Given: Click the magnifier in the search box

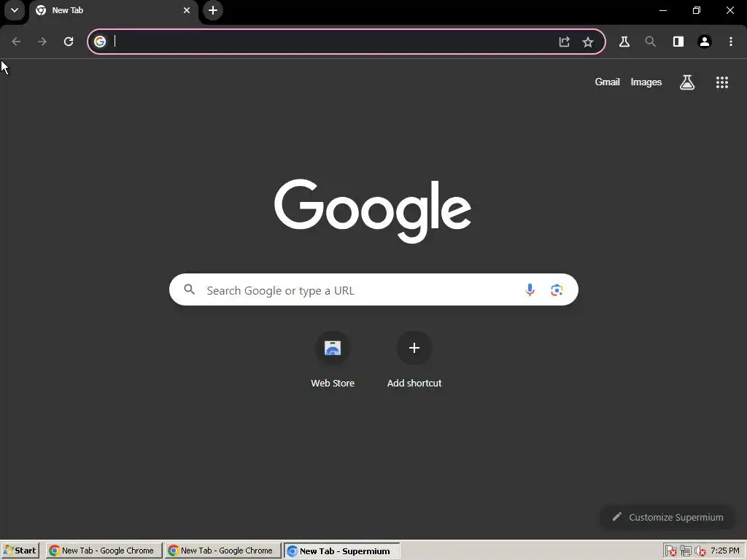Looking at the screenshot, I should [x=190, y=289].
